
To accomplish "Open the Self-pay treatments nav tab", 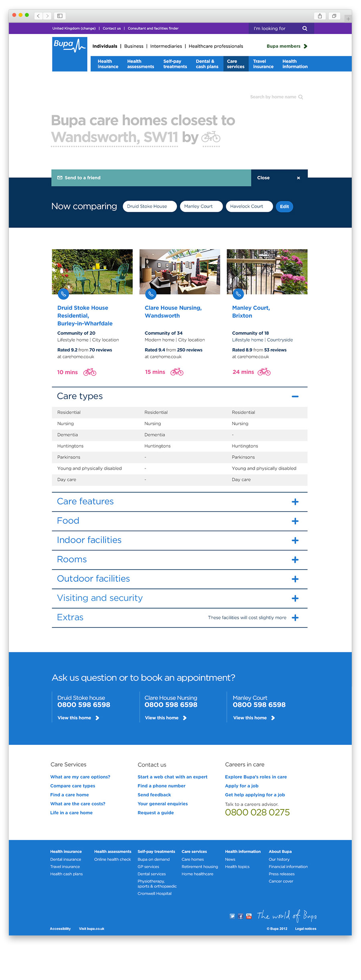I will [x=175, y=64].
